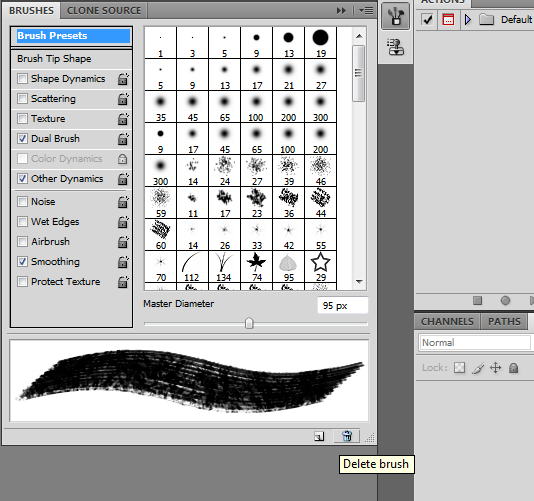
Task: Open the Brushes panel flyout menu
Action: pyautogui.click(x=366, y=11)
